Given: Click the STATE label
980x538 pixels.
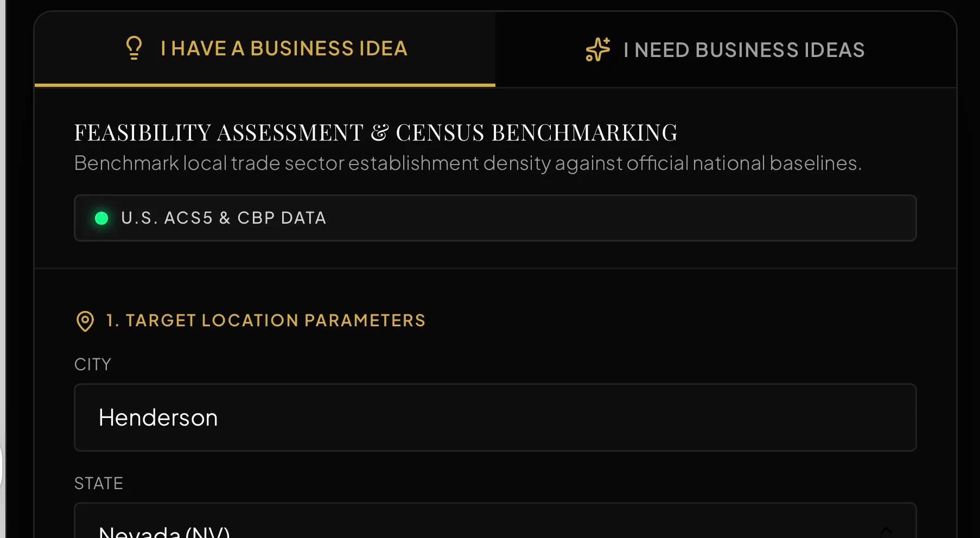Looking at the screenshot, I should pos(99,483).
